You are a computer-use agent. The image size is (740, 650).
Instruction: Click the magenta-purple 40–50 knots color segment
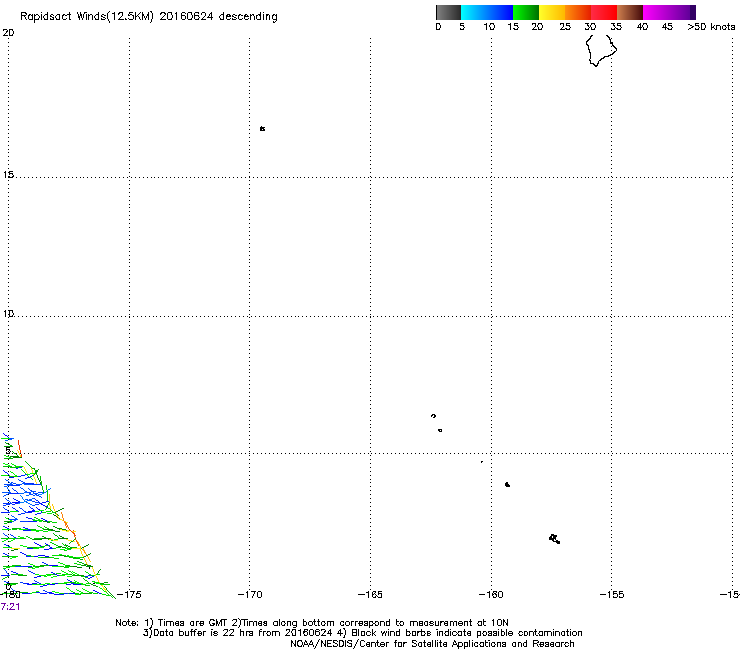(x=669, y=12)
